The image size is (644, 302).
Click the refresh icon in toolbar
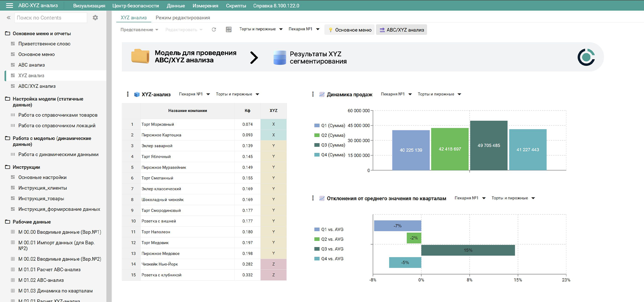pyautogui.click(x=214, y=30)
